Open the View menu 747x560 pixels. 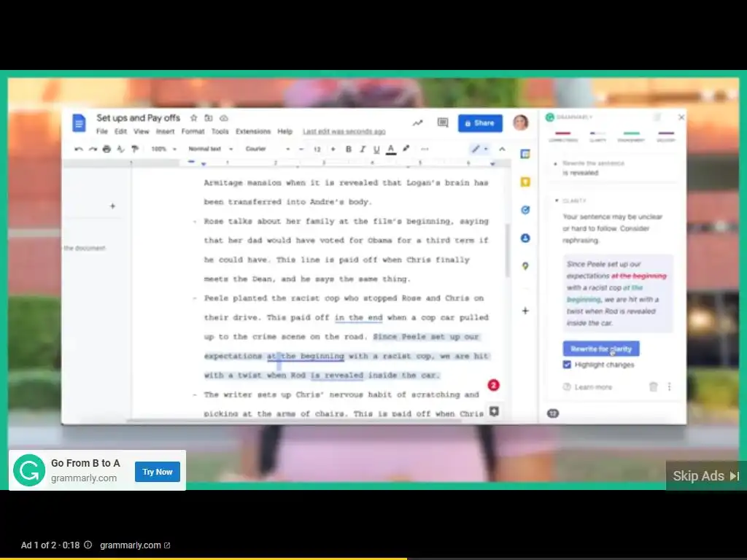(x=141, y=131)
